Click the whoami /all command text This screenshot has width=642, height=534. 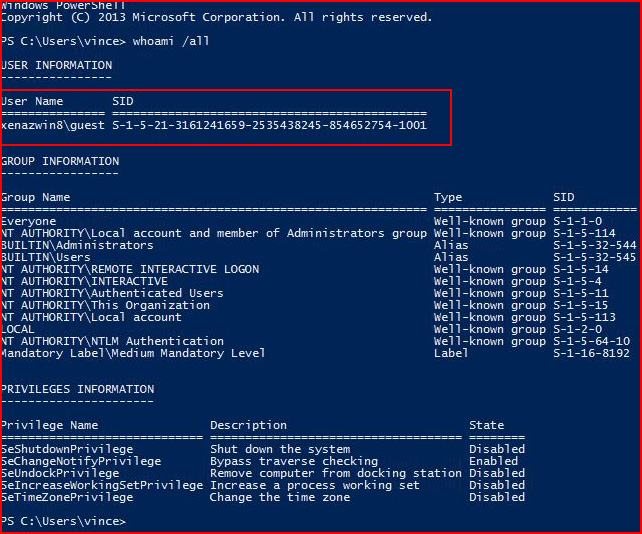pyautogui.click(x=171, y=41)
